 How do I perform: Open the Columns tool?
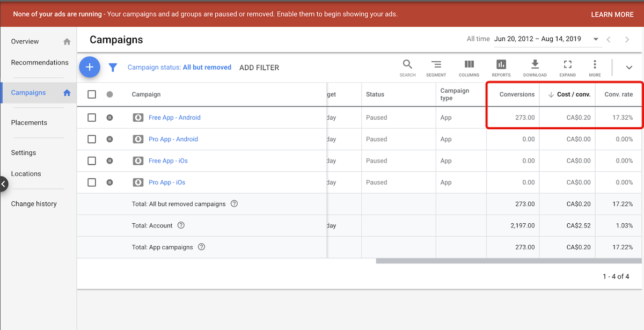point(469,68)
